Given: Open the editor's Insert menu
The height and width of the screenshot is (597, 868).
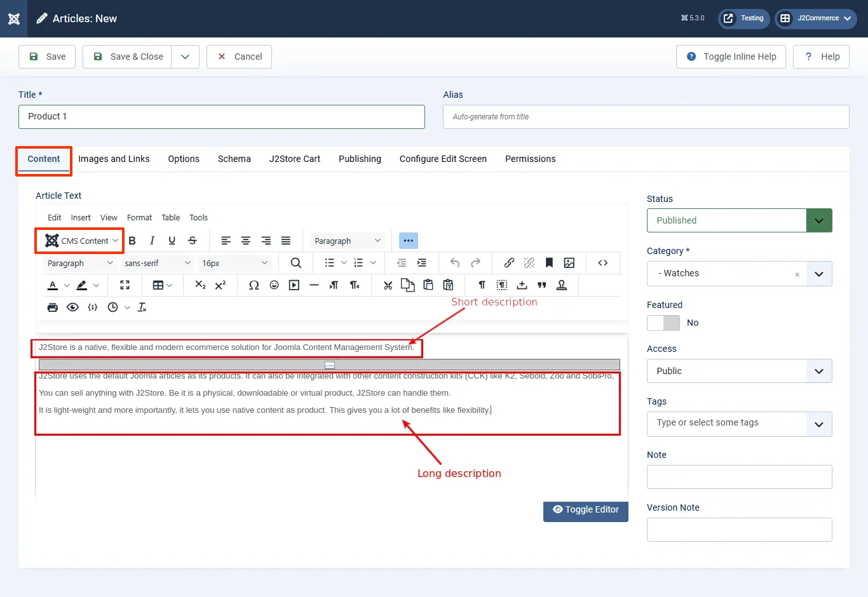Looking at the screenshot, I should (81, 217).
